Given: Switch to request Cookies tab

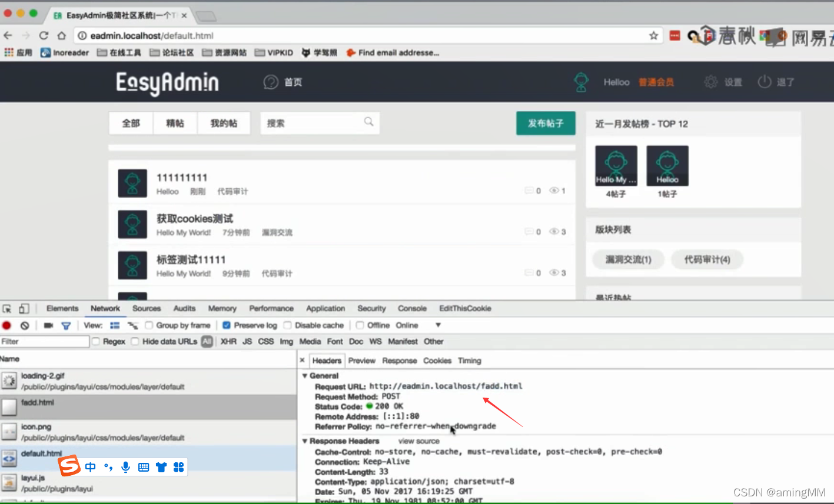Looking at the screenshot, I should [x=437, y=361].
